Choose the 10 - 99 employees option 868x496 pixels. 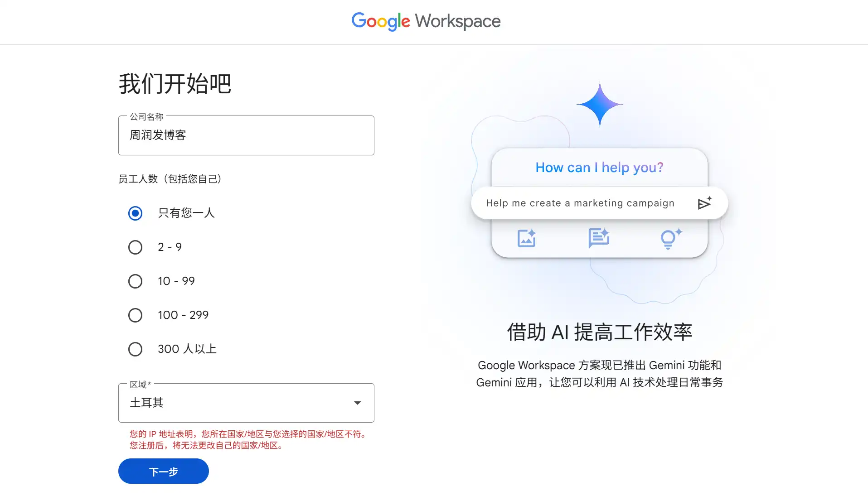135,281
